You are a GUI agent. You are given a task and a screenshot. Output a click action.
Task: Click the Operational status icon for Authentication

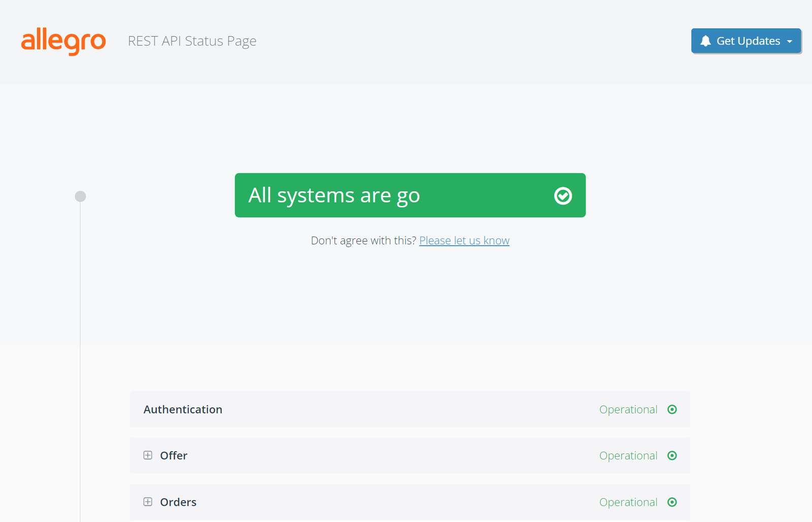point(672,409)
